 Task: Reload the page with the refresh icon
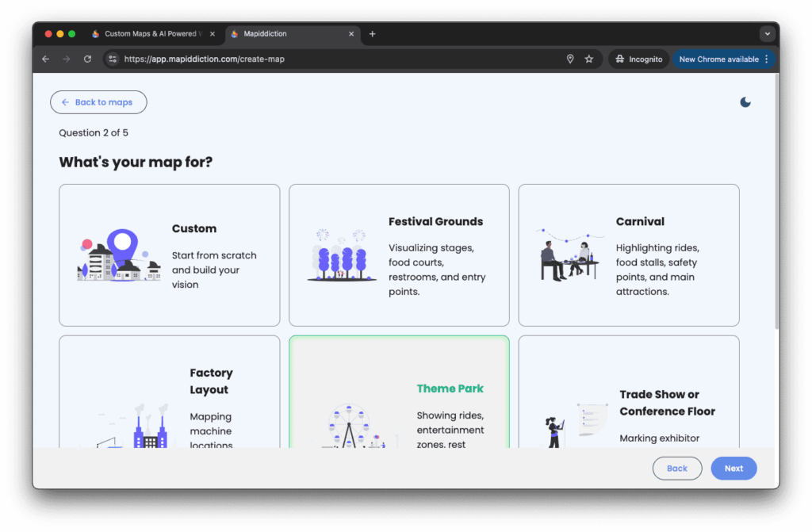(87, 59)
